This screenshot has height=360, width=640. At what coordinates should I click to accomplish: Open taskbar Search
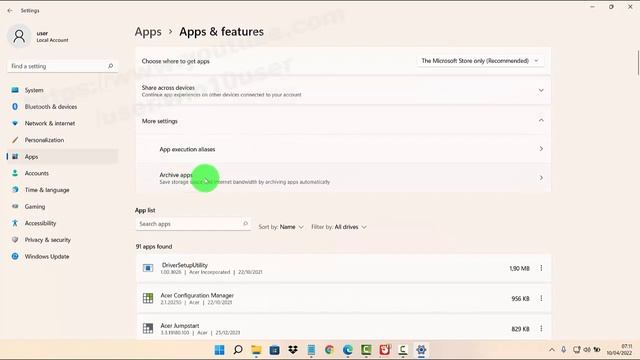click(238, 350)
